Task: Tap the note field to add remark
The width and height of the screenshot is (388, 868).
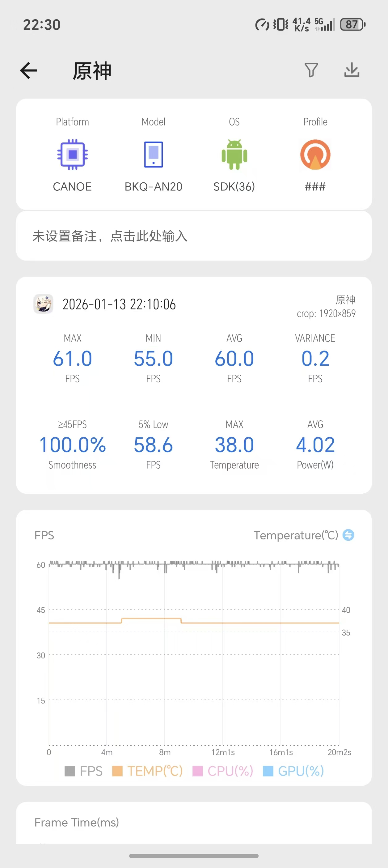Action: pyautogui.click(x=194, y=236)
